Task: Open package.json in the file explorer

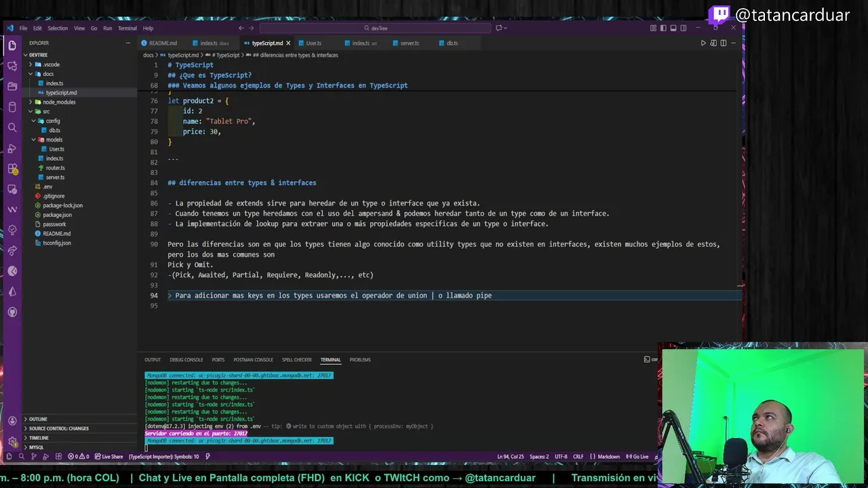Action: [x=57, y=214]
